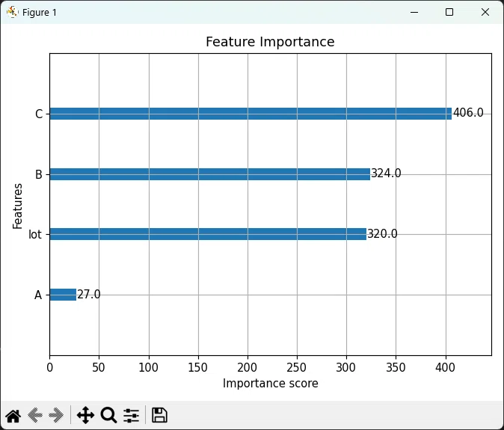Click the feature C bar

click(x=251, y=114)
